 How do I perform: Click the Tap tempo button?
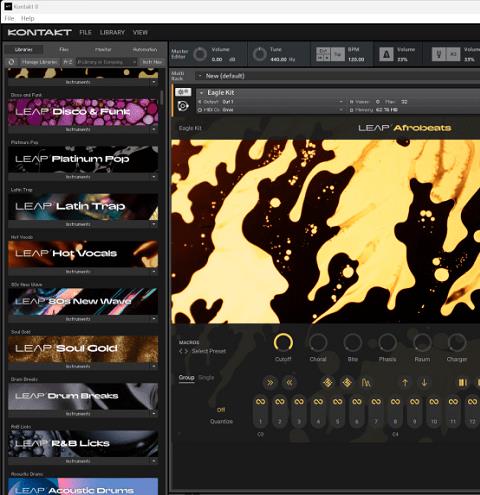[x=338, y=54]
